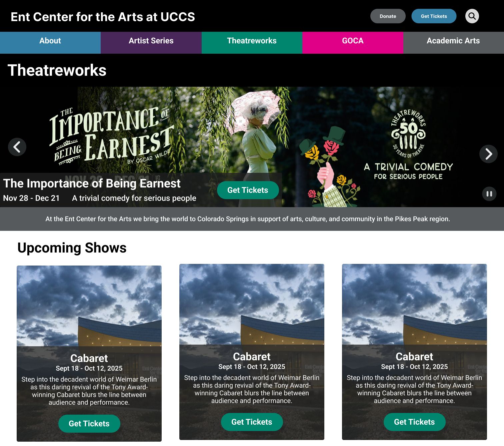The width and height of the screenshot is (504, 446).
Task: Click the header Get Tickets button
Action: [434, 16]
